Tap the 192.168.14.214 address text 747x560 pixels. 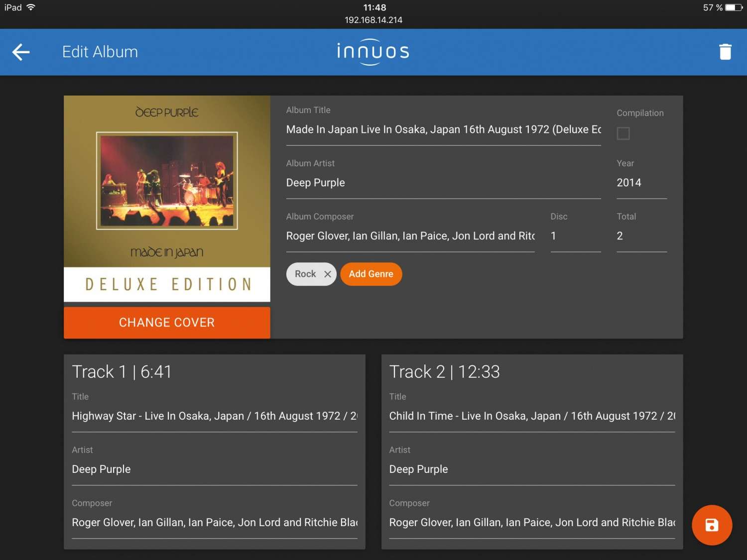click(373, 20)
